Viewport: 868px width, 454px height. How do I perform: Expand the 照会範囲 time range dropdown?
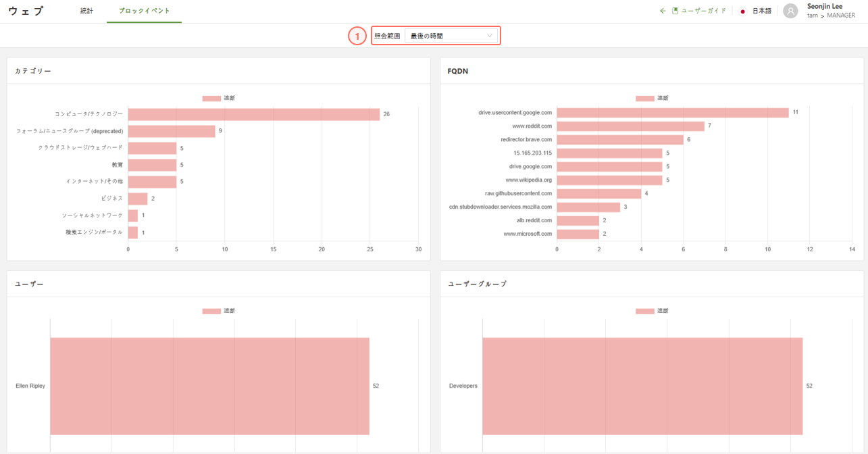[x=452, y=36]
